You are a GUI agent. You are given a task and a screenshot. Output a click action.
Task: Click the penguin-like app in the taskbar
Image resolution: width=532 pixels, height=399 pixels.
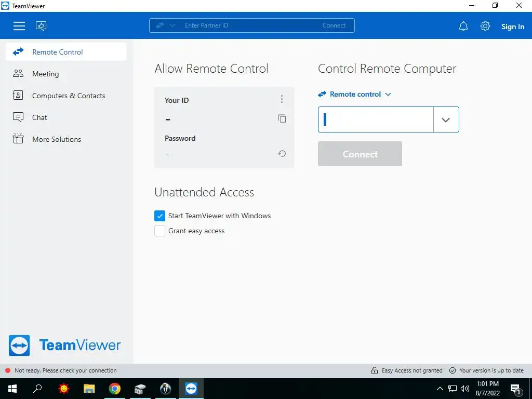click(166, 389)
